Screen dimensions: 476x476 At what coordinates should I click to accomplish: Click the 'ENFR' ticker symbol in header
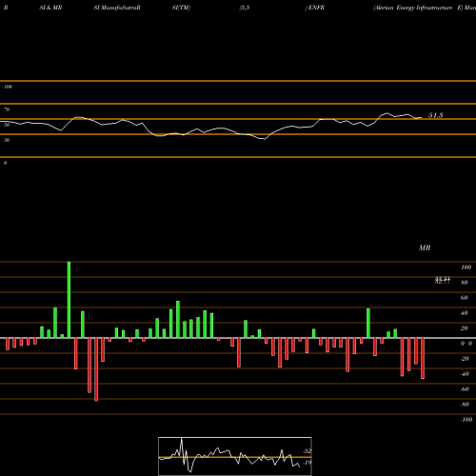point(316,8)
